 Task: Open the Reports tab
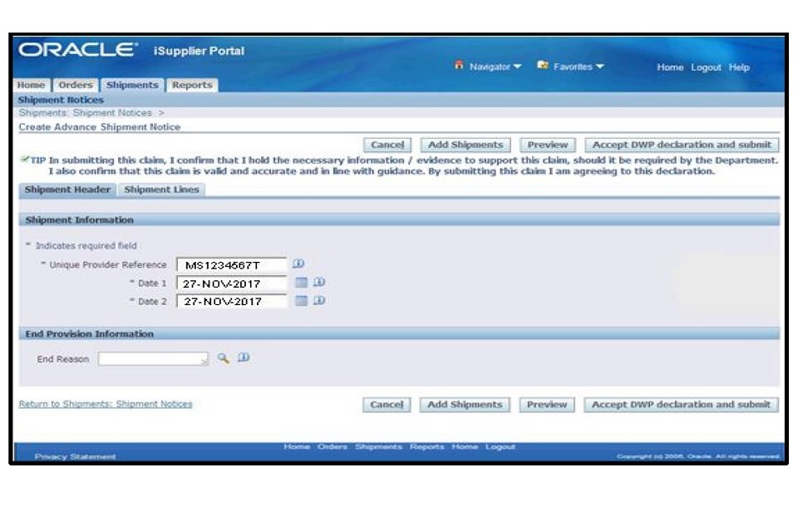click(x=192, y=85)
